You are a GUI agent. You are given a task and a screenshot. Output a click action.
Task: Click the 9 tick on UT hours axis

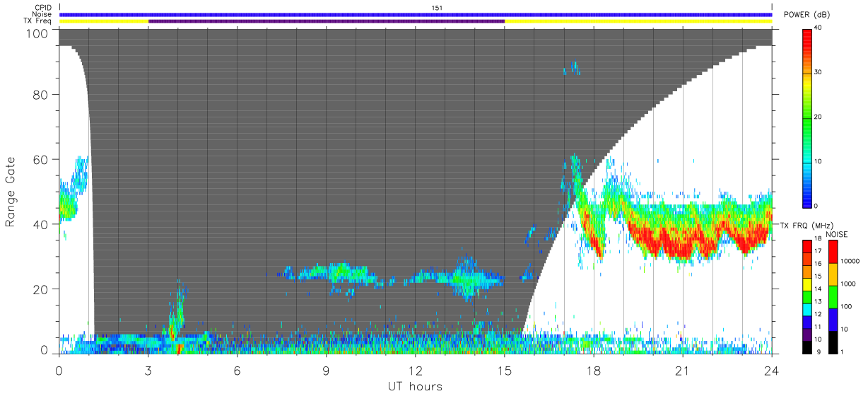point(327,370)
